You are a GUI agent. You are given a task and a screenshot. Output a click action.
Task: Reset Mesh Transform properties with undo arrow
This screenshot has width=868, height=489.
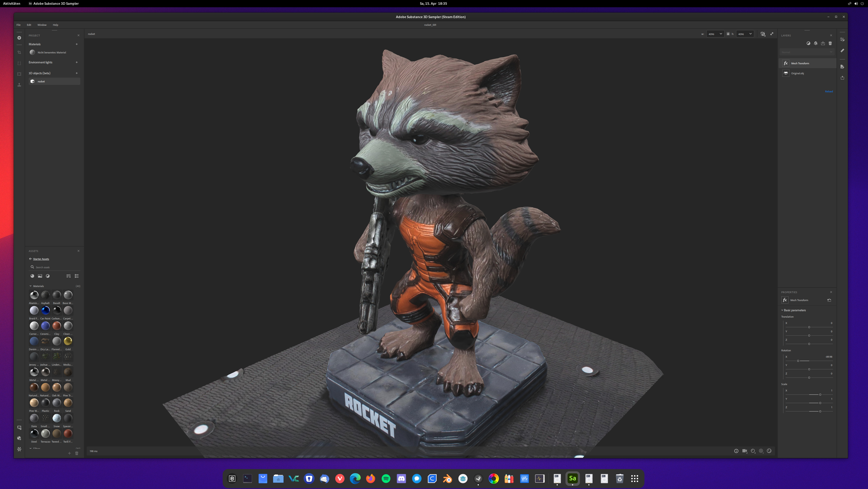829,300
